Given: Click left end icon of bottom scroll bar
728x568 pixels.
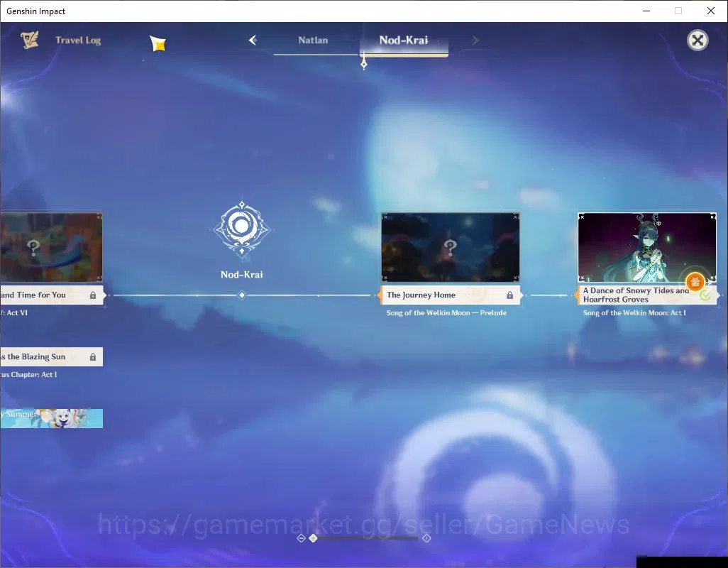Looking at the screenshot, I should 301,538.
